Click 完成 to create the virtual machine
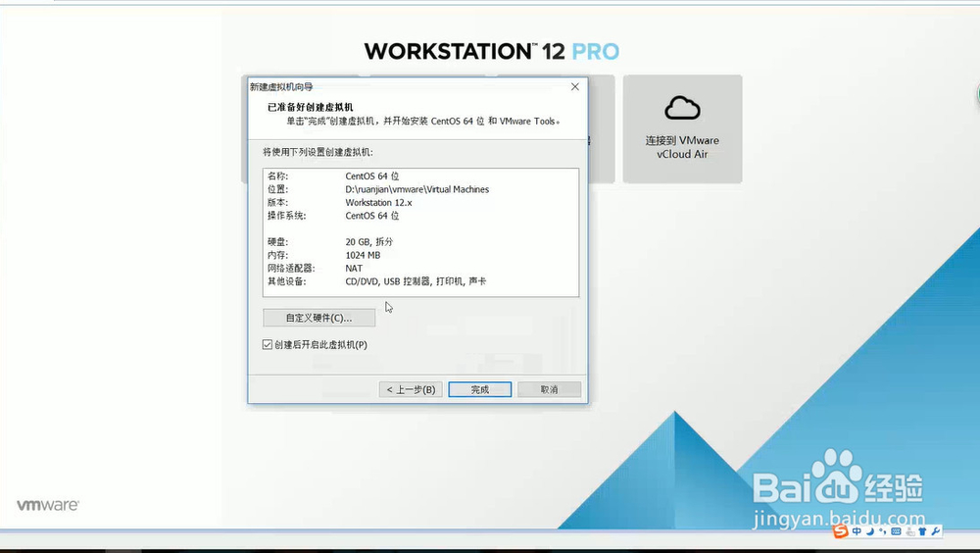This screenshot has width=980, height=553. coord(480,389)
